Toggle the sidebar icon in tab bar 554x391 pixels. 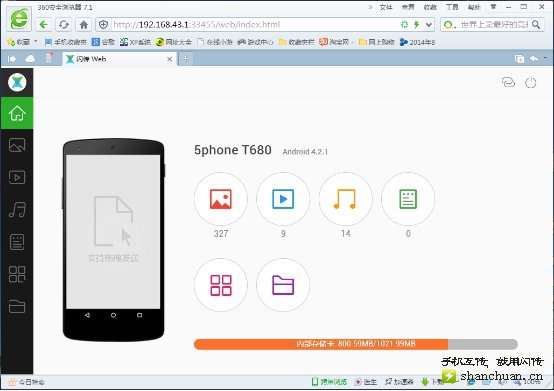point(12,59)
